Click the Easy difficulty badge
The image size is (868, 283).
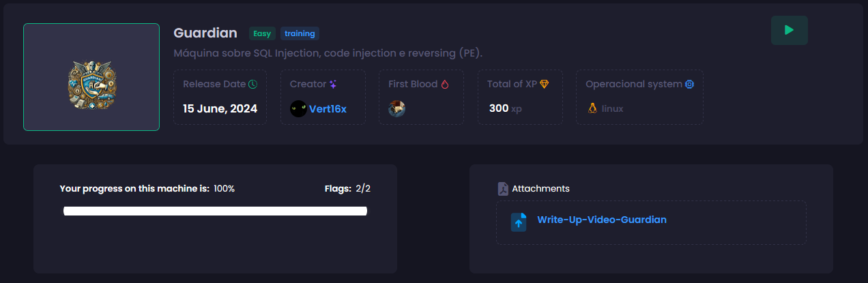click(262, 33)
